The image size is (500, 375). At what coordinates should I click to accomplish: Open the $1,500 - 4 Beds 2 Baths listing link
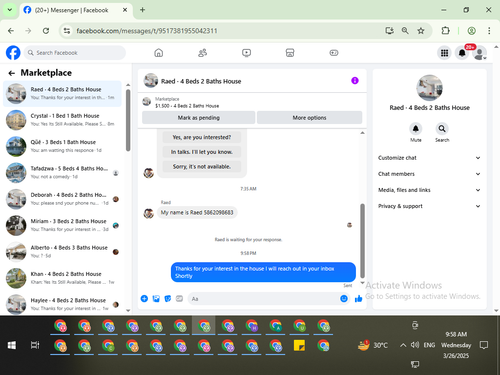coord(187,106)
